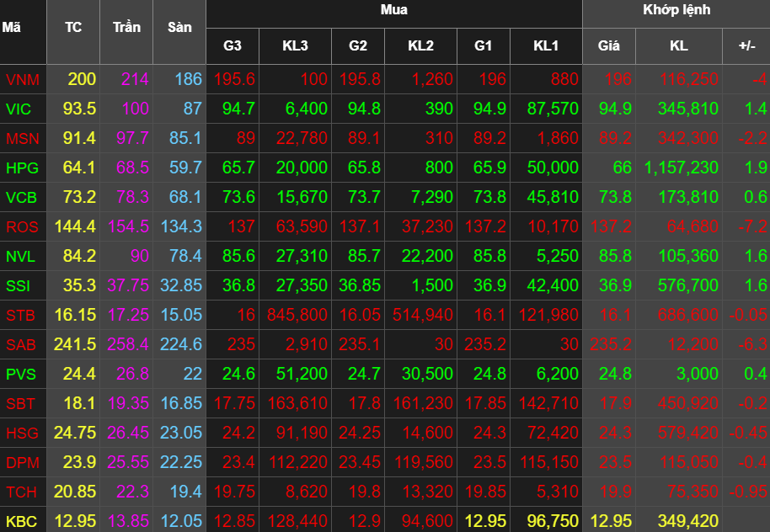This screenshot has width=770, height=532.
Task: Sort by the Mã column header
Action: (x=12, y=28)
